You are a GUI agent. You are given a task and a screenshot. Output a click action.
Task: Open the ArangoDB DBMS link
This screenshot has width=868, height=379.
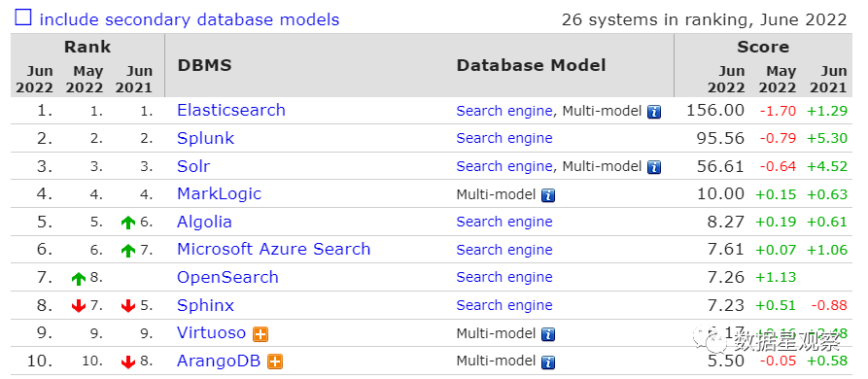point(218,362)
